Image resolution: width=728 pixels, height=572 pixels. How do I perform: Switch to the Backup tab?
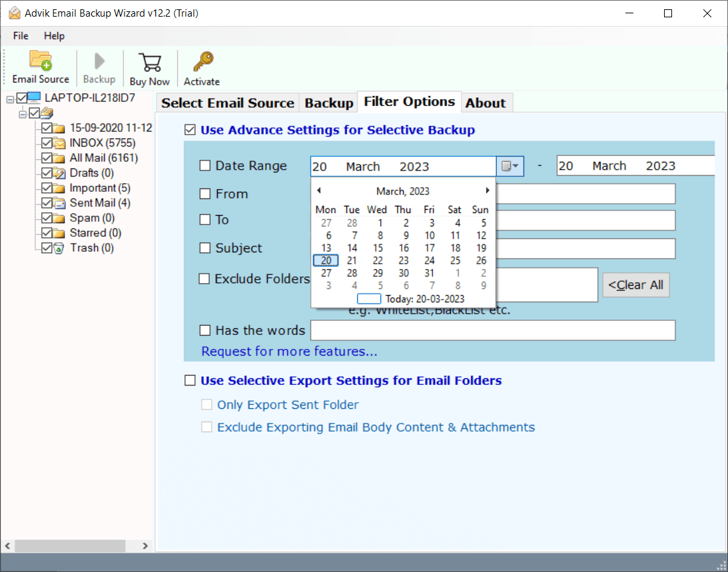point(329,103)
